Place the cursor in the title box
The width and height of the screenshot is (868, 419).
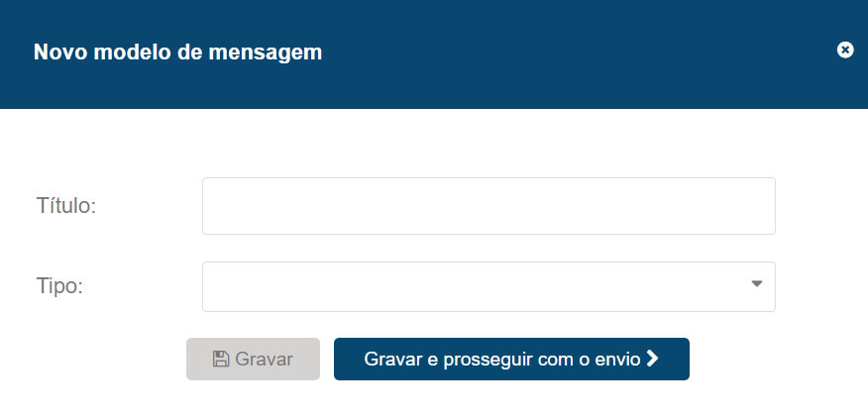[488, 206]
